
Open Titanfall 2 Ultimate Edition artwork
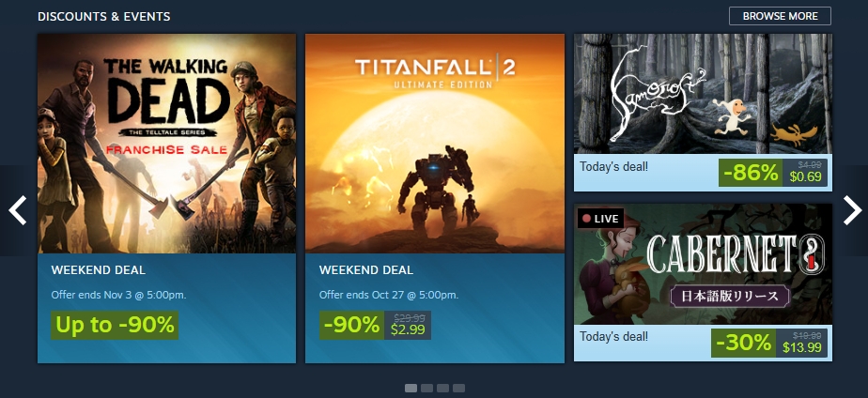435,144
